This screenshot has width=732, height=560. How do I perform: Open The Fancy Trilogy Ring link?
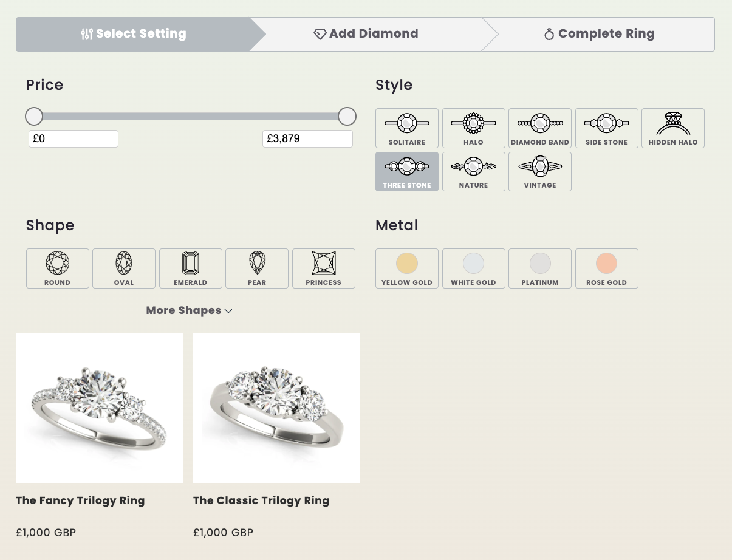tap(80, 500)
